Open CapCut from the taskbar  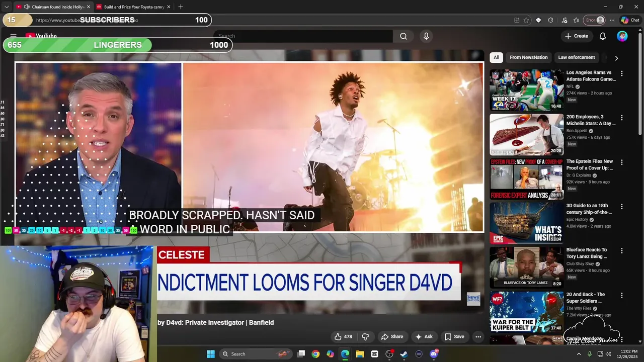pos(374,354)
